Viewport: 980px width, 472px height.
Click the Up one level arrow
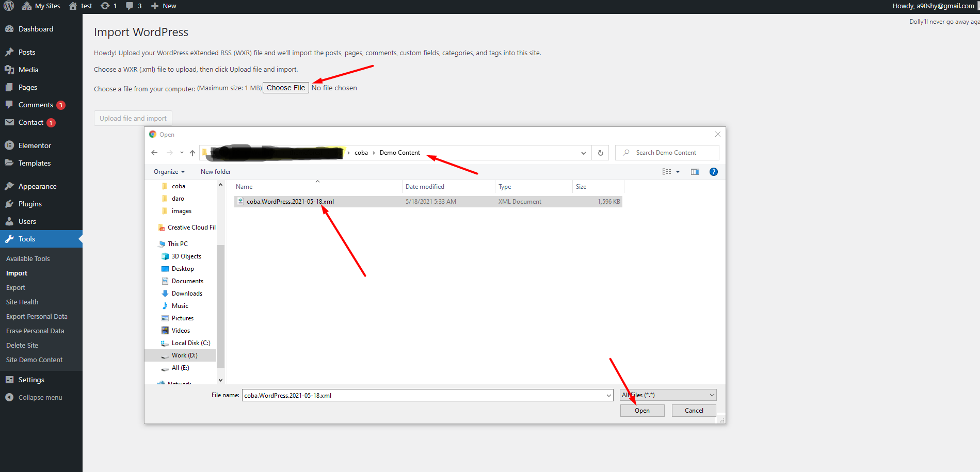coord(192,153)
